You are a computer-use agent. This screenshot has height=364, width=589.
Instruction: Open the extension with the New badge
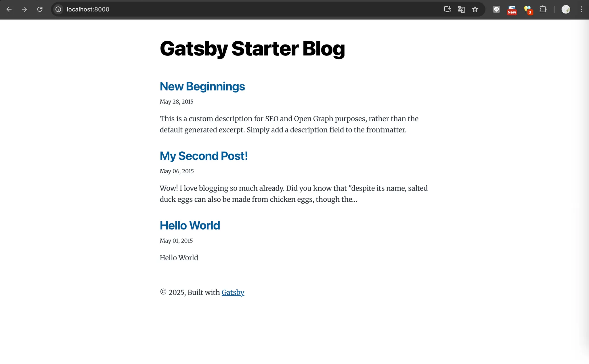coord(512,10)
